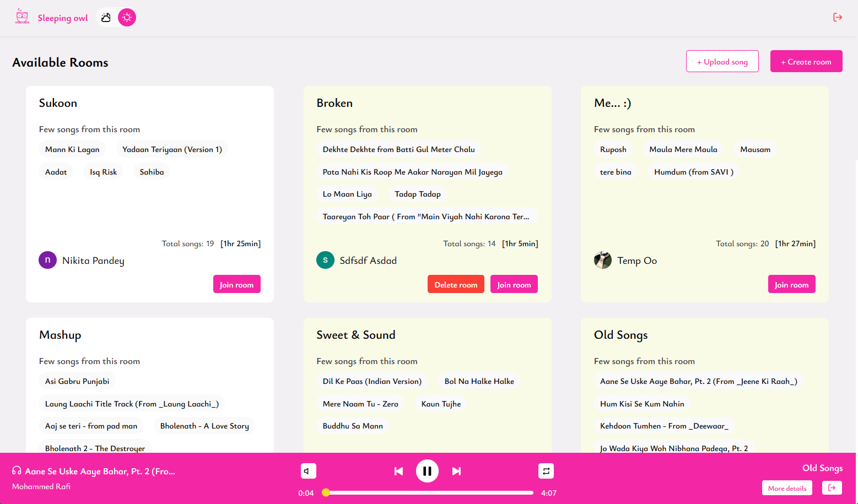Delete the Broken room
Image resolution: width=858 pixels, height=504 pixels.
456,285
